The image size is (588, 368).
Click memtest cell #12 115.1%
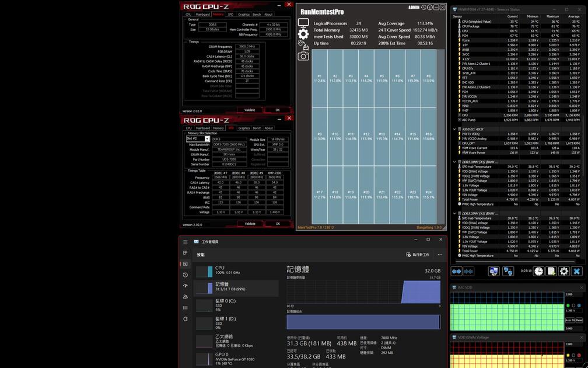point(366,136)
